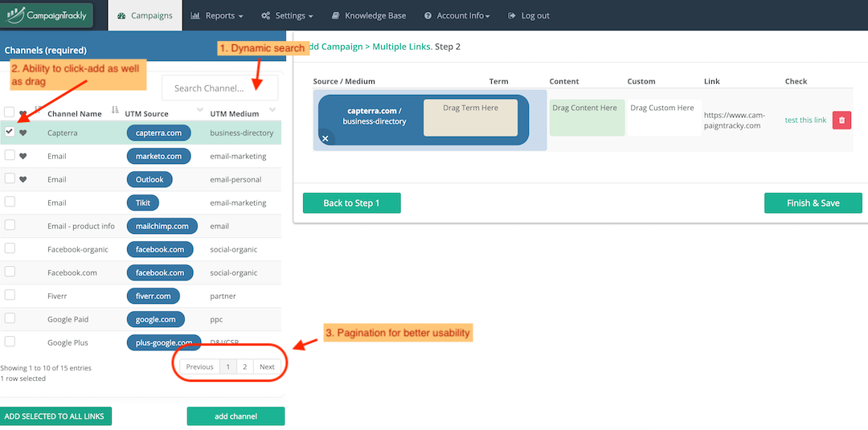Click the fiverr.com source tag
Image resolution: width=868 pixels, height=430 pixels.
[154, 296]
